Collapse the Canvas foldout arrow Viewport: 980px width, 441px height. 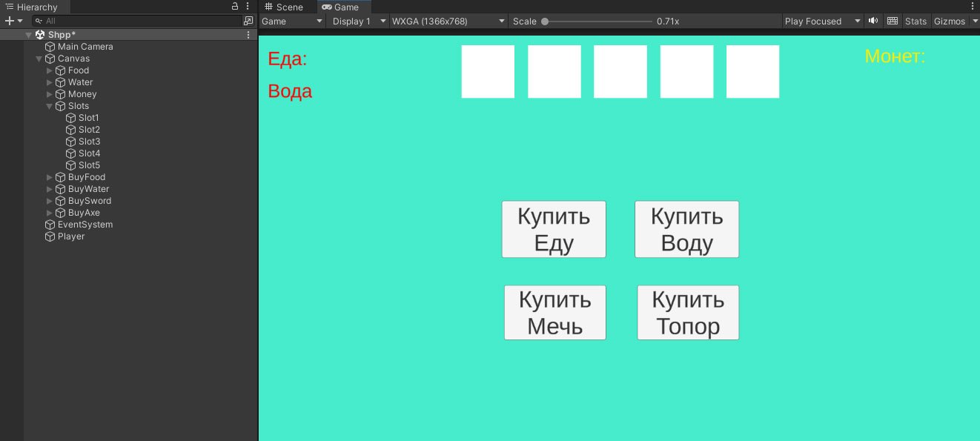click(x=39, y=59)
